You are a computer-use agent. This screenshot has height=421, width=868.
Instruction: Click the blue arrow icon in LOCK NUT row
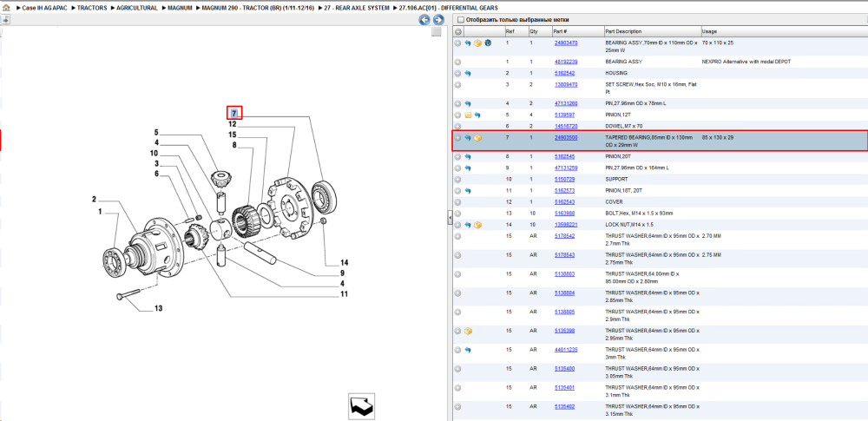[x=468, y=225]
